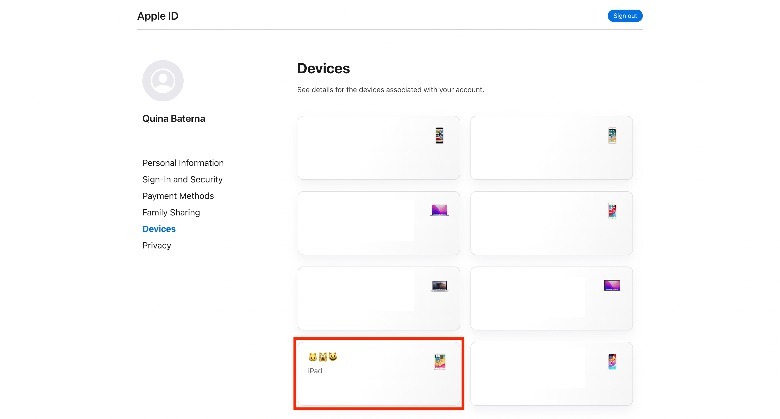Screen dimensions: 780x419
Task: Go to Personal Information section
Action: coord(183,163)
